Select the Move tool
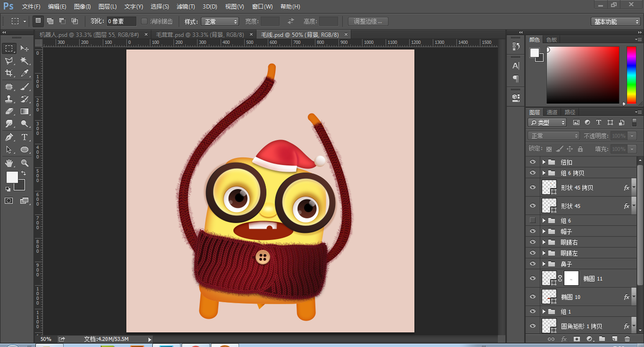 click(x=25, y=49)
